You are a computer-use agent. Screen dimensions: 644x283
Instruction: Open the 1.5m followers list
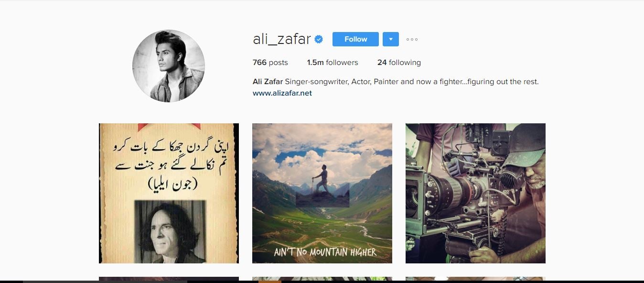pos(333,63)
